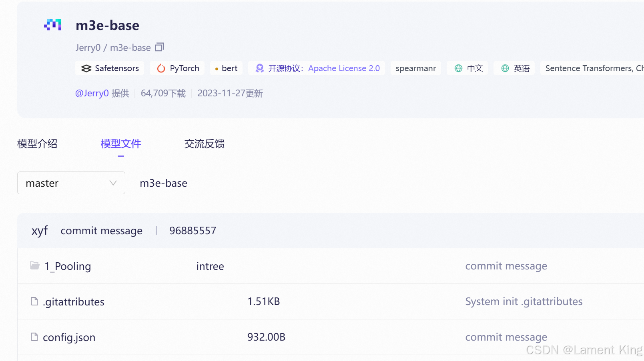The image size is (644, 361).
Task: Click the Jerry0 / m3e-base path text
Action: click(x=113, y=48)
